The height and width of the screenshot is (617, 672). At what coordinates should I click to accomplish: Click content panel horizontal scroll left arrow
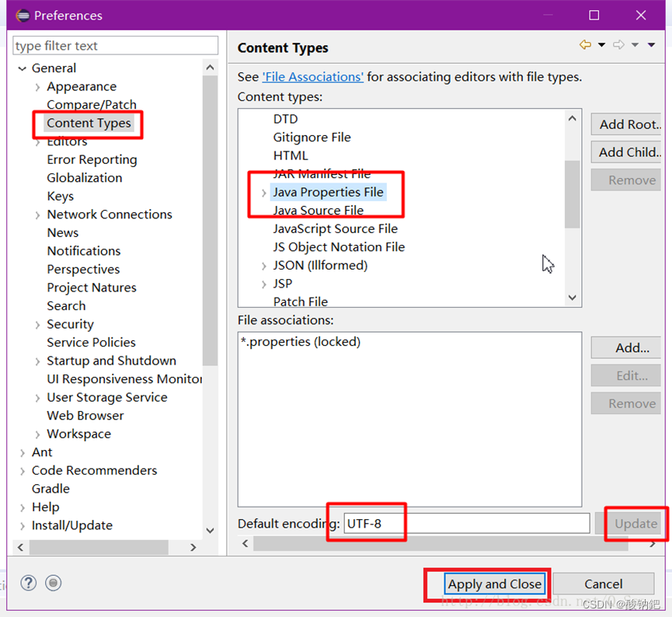coord(245,544)
